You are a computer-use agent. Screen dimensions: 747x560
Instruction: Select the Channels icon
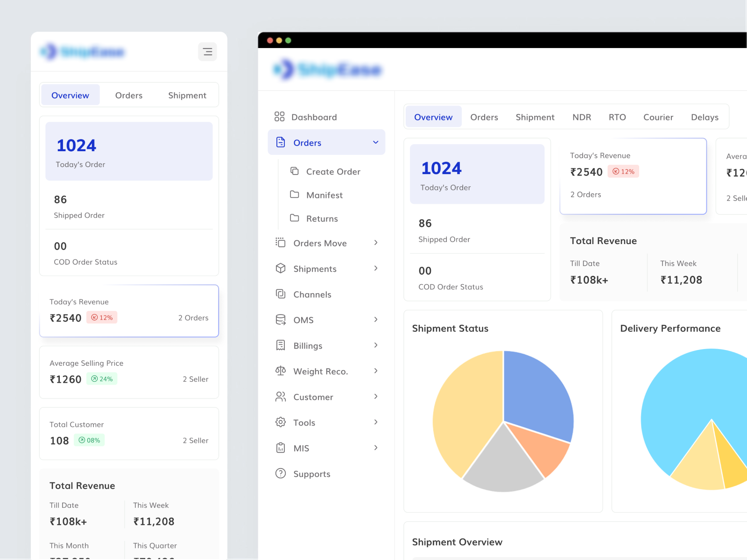[280, 294]
